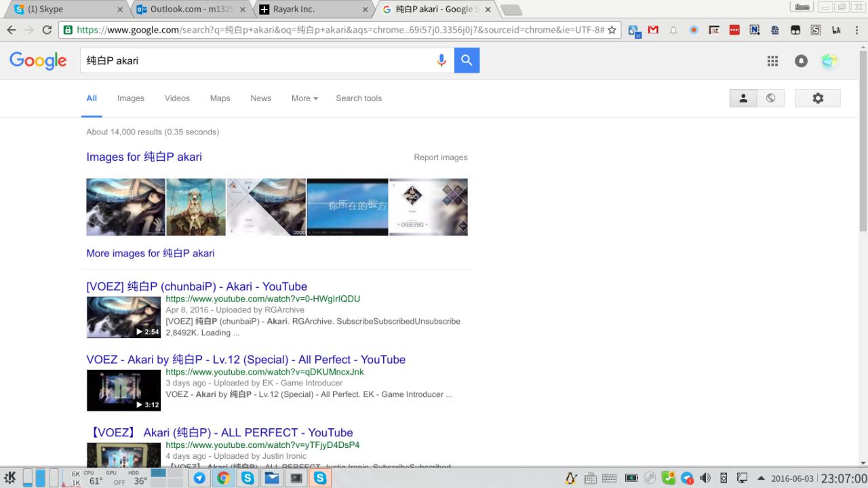Click 'More images for 纯白P akari'

click(x=151, y=253)
